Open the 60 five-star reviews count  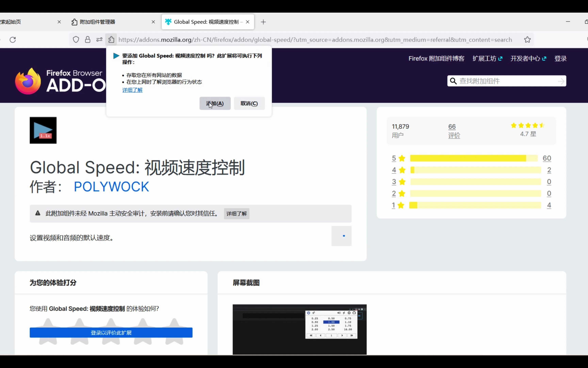point(547,158)
